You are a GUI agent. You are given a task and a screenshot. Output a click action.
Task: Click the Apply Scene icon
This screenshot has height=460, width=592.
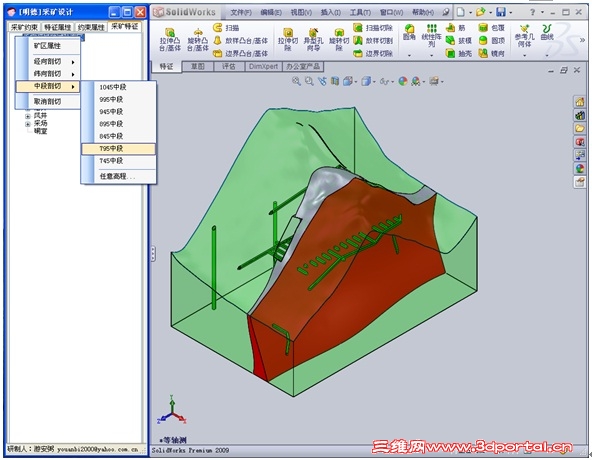click(416, 81)
